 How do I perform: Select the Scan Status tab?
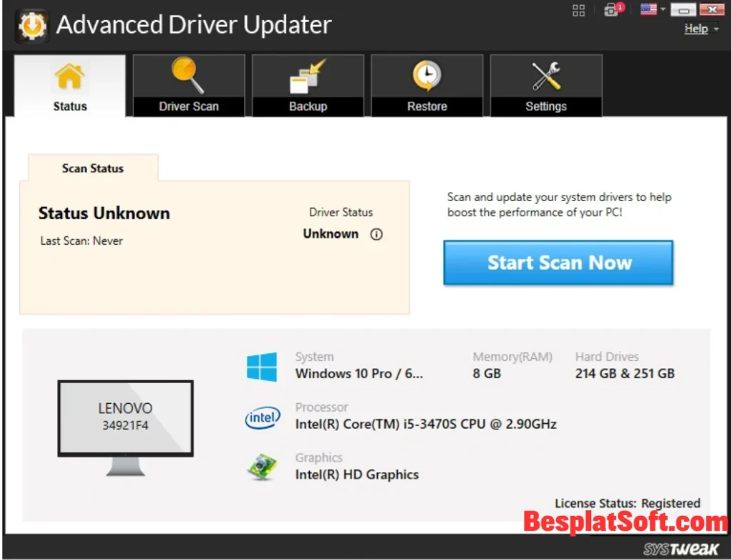click(x=92, y=168)
